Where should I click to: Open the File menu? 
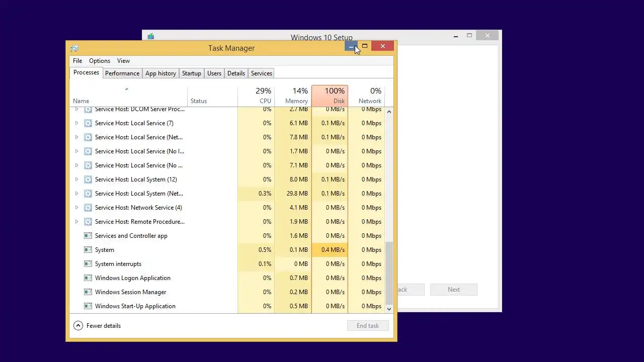point(77,61)
